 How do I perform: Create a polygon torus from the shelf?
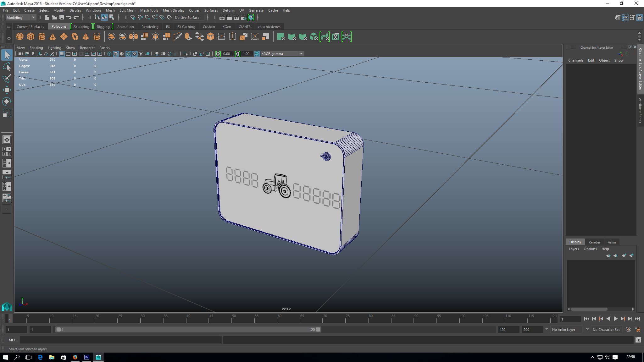pyautogui.click(x=75, y=37)
